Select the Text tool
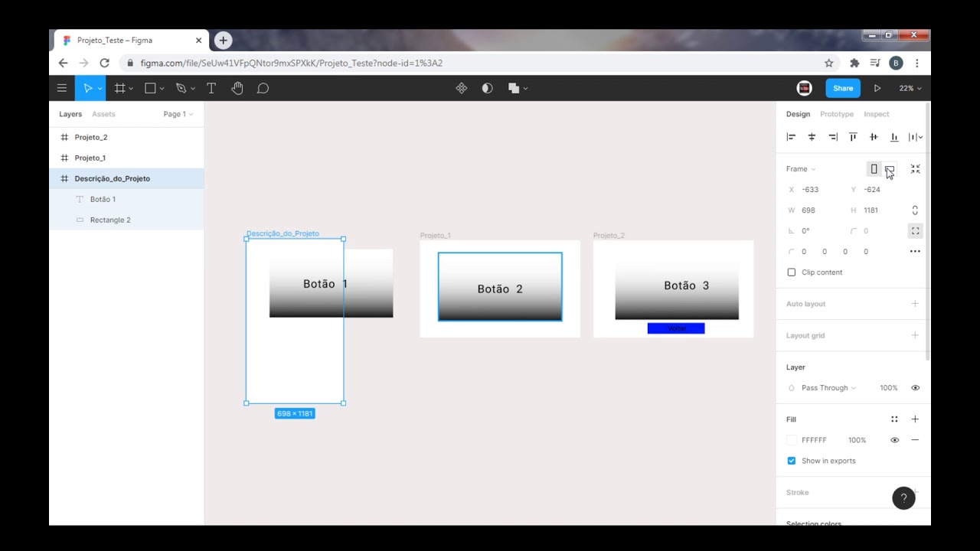 pyautogui.click(x=211, y=88)
